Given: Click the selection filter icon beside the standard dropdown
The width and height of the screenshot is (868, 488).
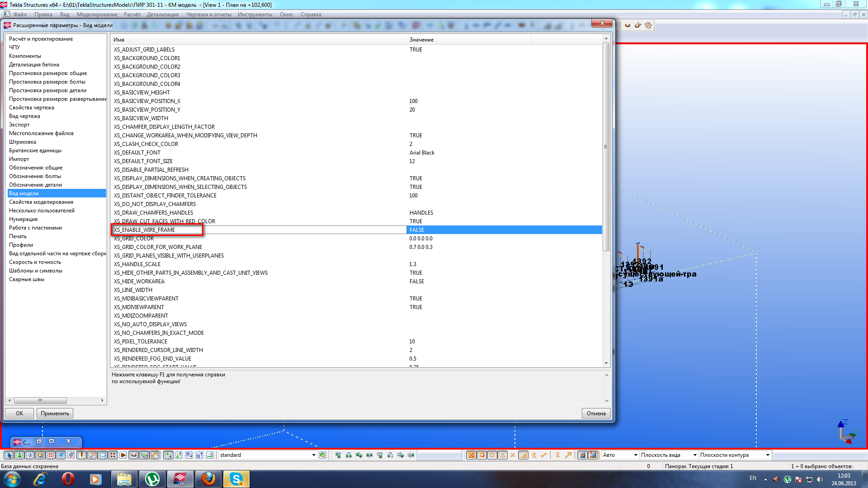Looking at the screenshot, I should point(323,455).
